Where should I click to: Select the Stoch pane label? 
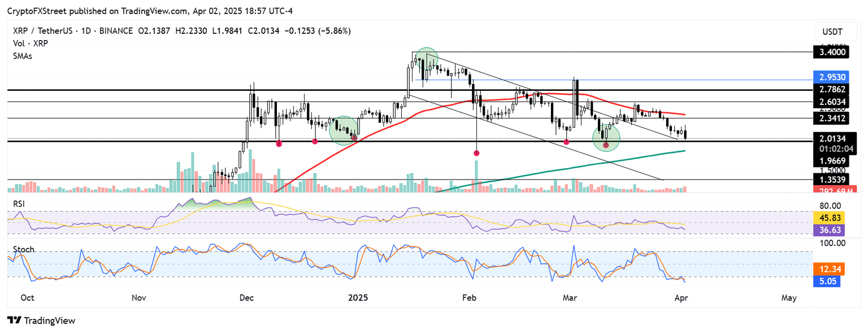click(23, 249)
